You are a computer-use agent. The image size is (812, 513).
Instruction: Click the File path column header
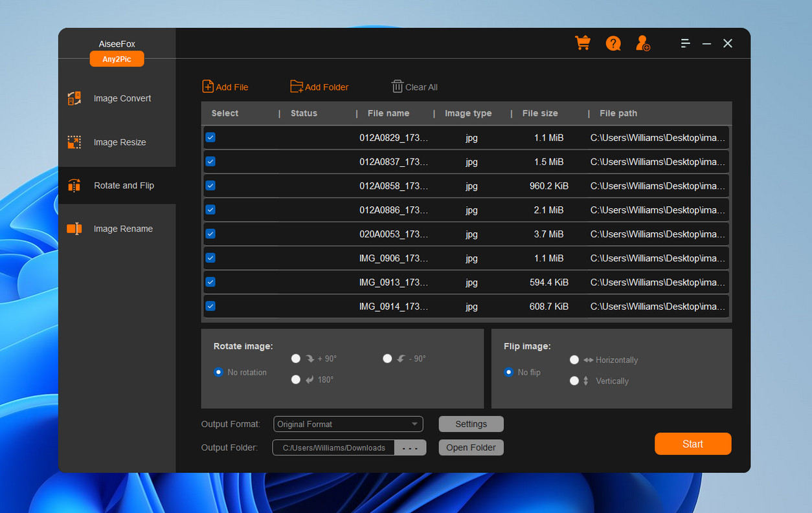pos(618,113)
